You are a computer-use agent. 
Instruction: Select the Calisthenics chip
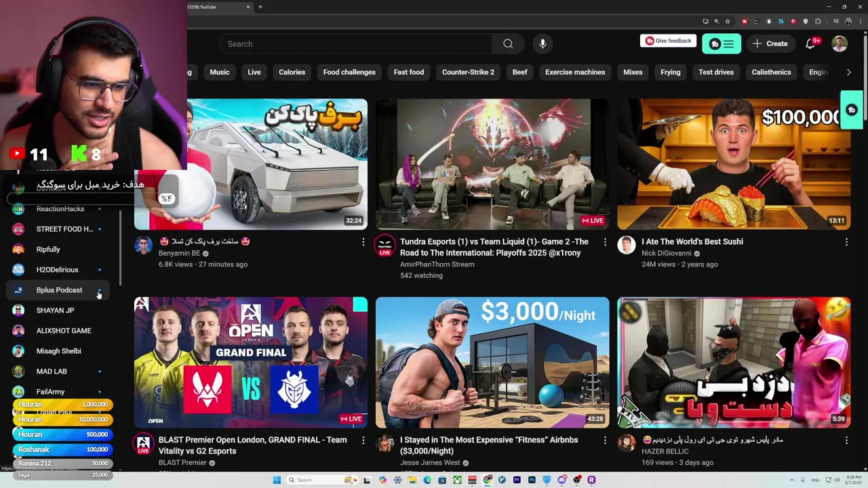(x=771, y=72)
